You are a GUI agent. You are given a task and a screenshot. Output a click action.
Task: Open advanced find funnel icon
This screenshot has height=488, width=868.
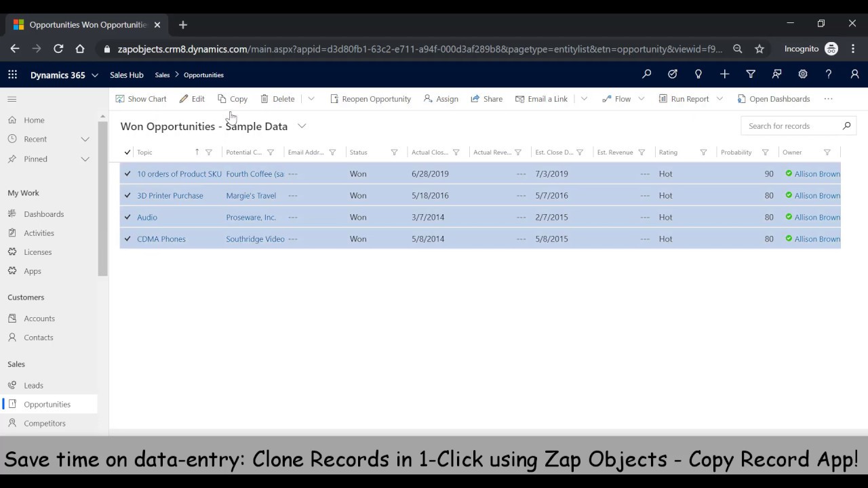click(750, 74)
